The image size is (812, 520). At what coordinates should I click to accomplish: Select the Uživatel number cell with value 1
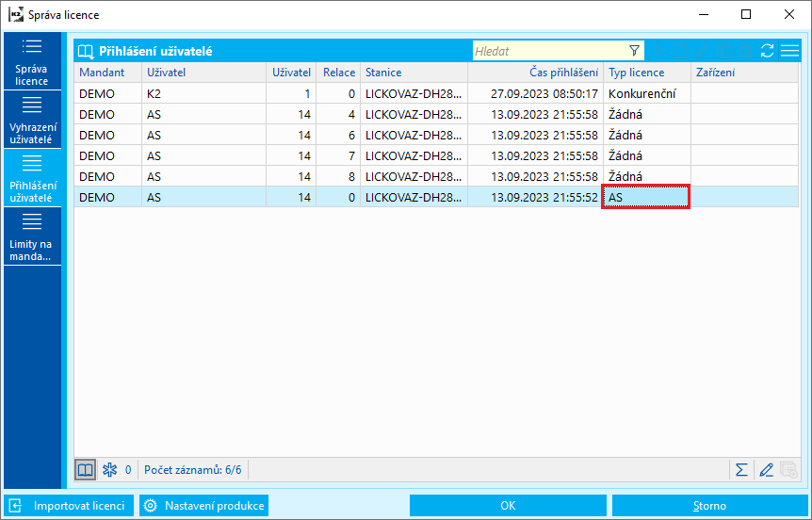(x=291, y=94)
